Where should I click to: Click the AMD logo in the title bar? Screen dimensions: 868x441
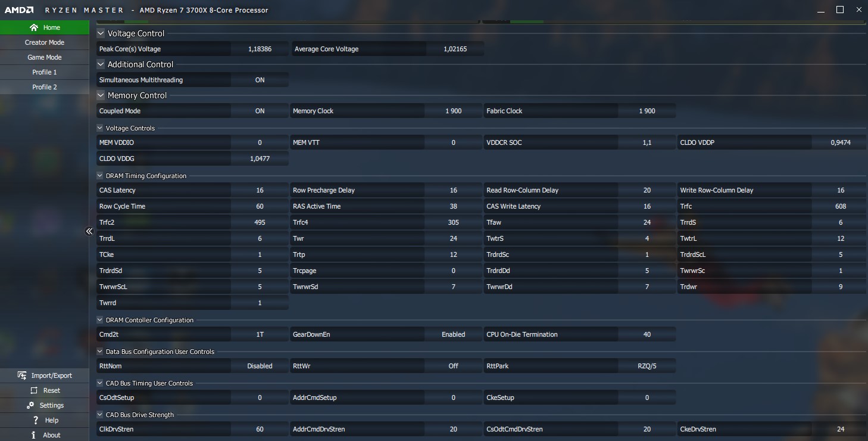tap(20, 10)
